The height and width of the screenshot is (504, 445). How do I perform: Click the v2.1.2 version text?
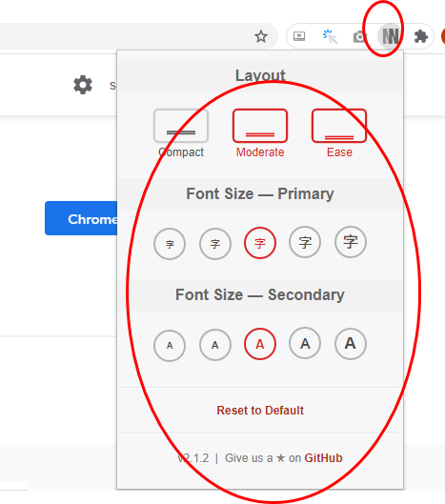pos(193,457)
